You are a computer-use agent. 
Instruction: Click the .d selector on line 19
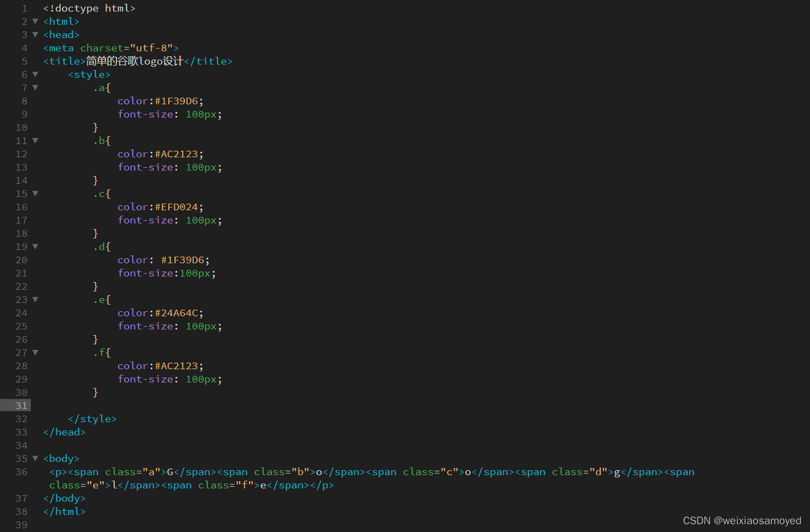point(99,247)
